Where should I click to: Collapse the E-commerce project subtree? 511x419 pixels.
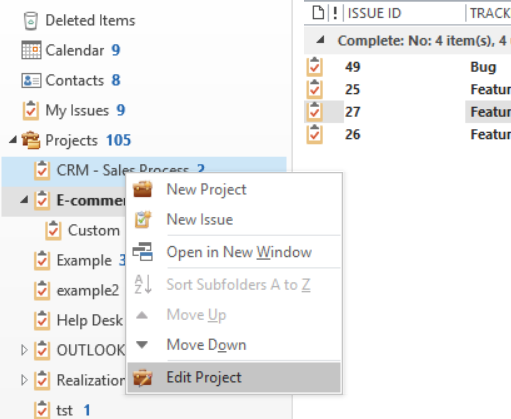click(x=24, y=200)
